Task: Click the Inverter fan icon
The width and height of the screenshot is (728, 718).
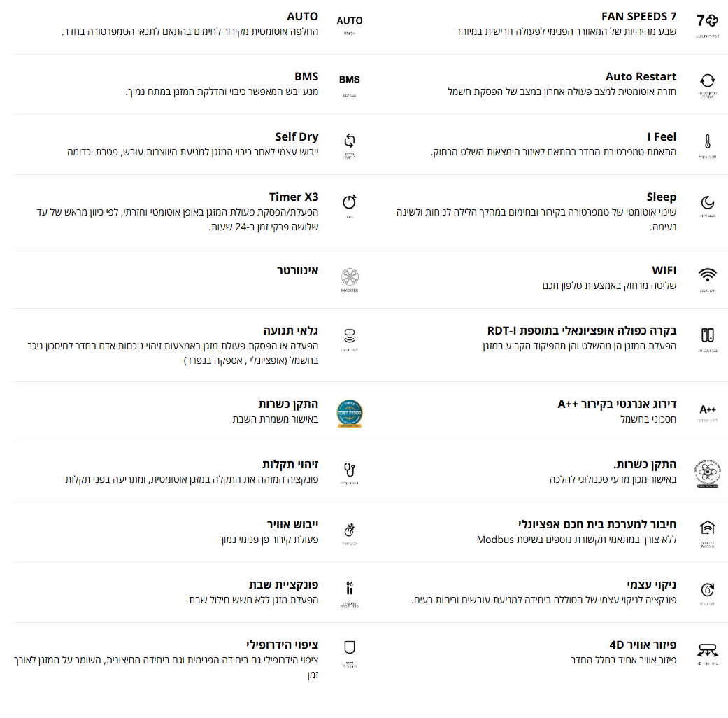Action: [x=350, y=277]
